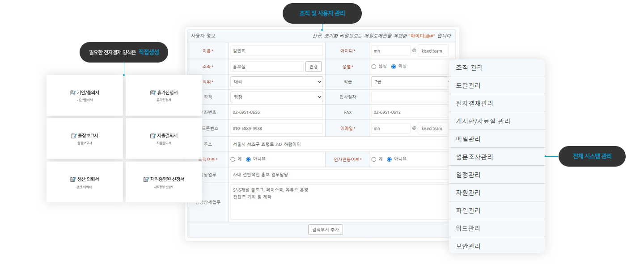Click the 출장보고서 form icon
644x268 pixels.
point(74,136)
